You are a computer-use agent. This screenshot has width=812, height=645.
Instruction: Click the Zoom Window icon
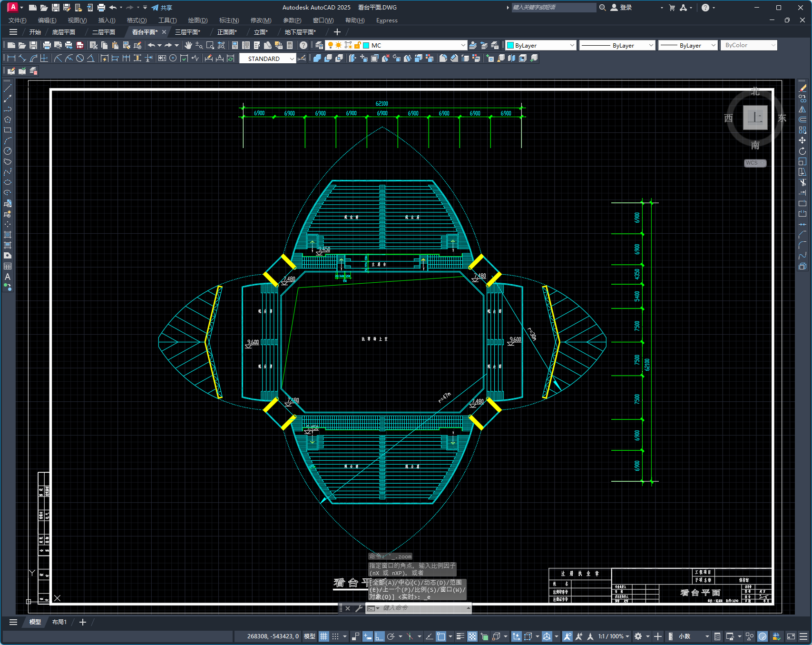click(210, 45)
